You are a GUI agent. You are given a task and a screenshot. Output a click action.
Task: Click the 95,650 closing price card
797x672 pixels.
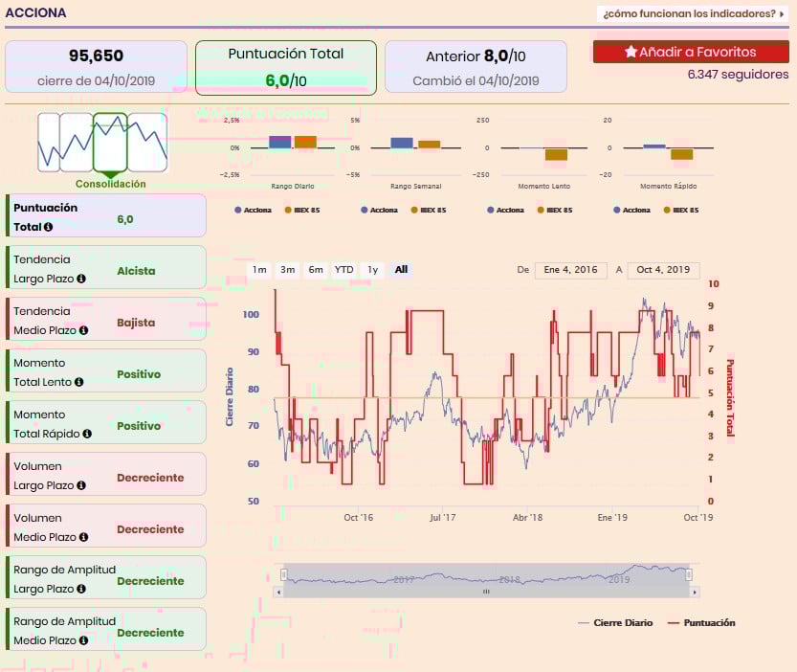(96, 67)
